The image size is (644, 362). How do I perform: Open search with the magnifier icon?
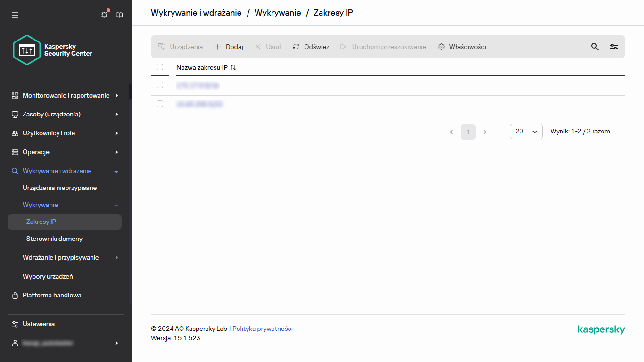594,47
